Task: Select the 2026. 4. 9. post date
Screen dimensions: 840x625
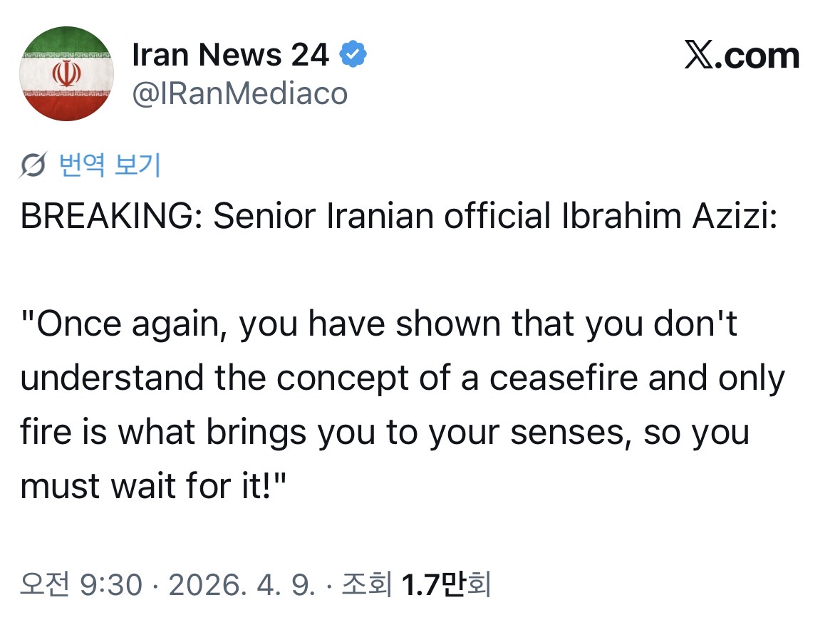Action: pyautogui.click(x=240, y=585)
